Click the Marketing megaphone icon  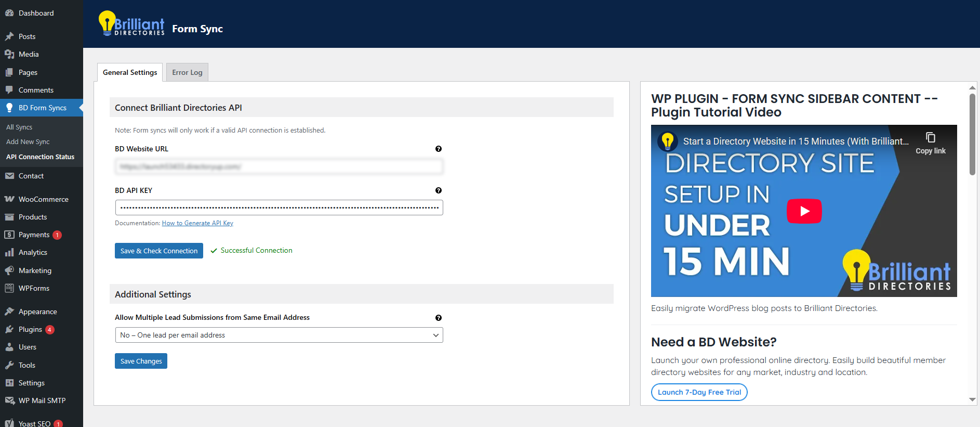click(9, 270)
